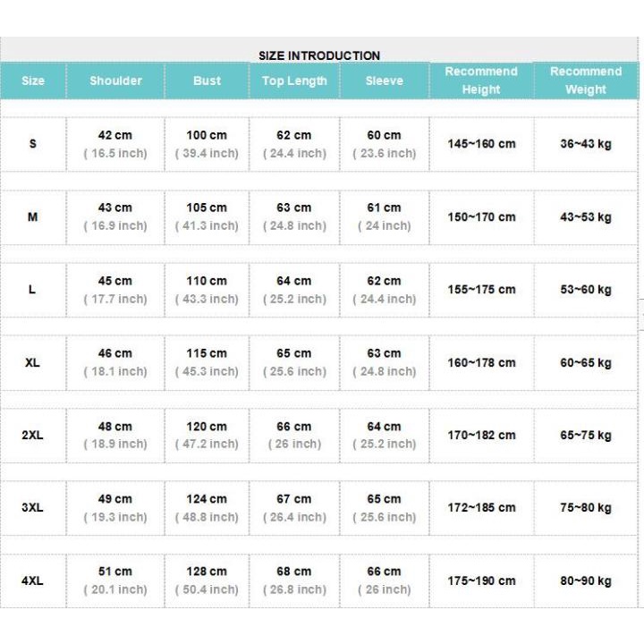The image size is (644, 644).
Task: Select the 43~53 kg weight cell
Action: click(x=586, y=216)
